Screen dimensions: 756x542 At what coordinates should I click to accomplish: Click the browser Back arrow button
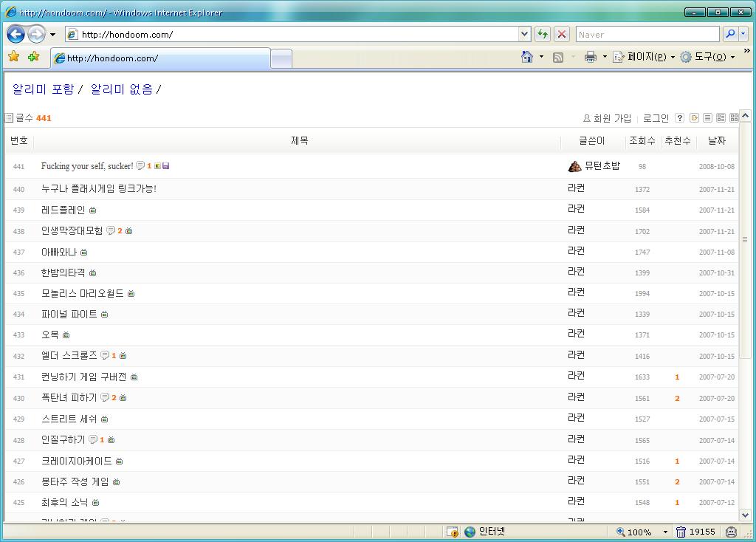[x=16, y=34]
